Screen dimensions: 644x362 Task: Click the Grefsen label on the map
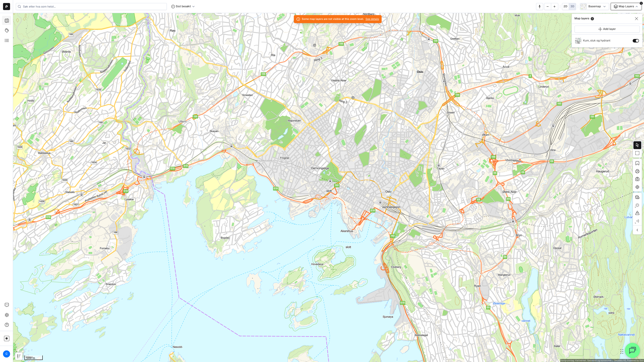[455, 39]
